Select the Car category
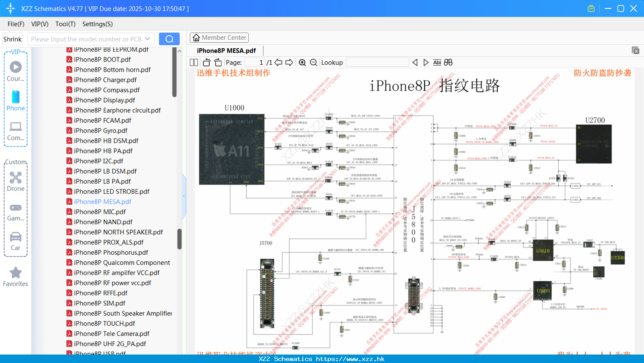The height and width of the screenshot is (363, 644). 16,241
